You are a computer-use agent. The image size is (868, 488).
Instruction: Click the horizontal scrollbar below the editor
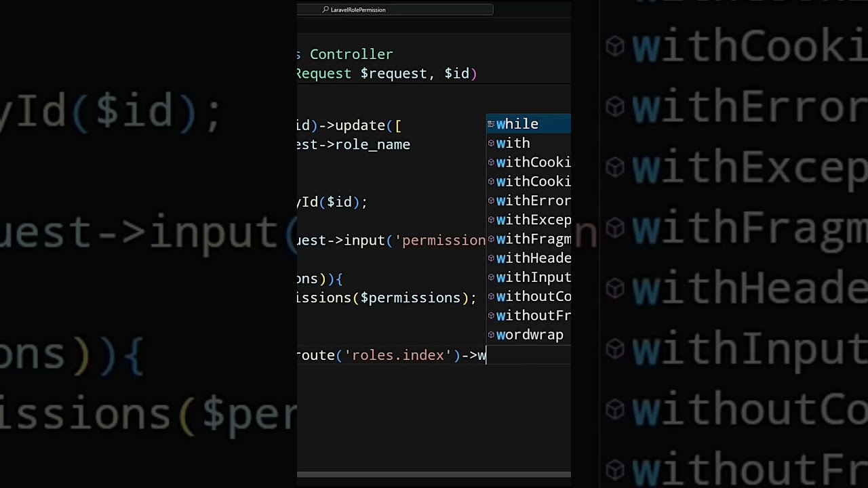coord(434,474)
